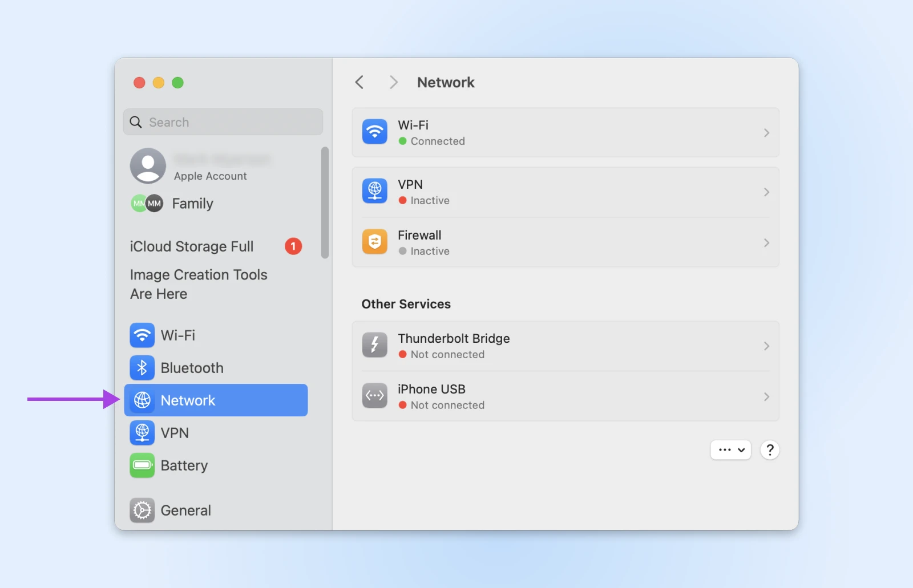
Task: Click the orange Firewall icon
Action: click(x=375, y=242)
